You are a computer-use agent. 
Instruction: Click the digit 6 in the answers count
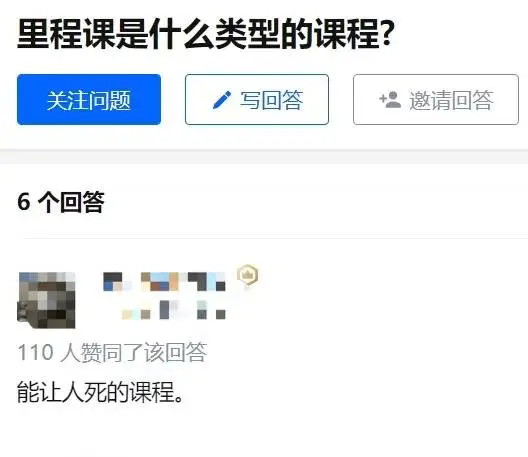pyautogui.click(x=24, y=202)
